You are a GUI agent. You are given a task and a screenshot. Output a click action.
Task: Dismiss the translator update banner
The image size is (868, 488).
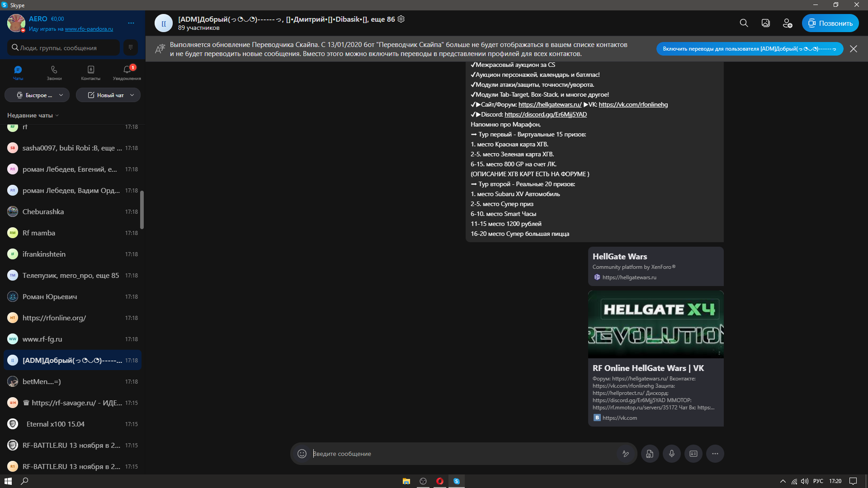[x=854, y=49]
